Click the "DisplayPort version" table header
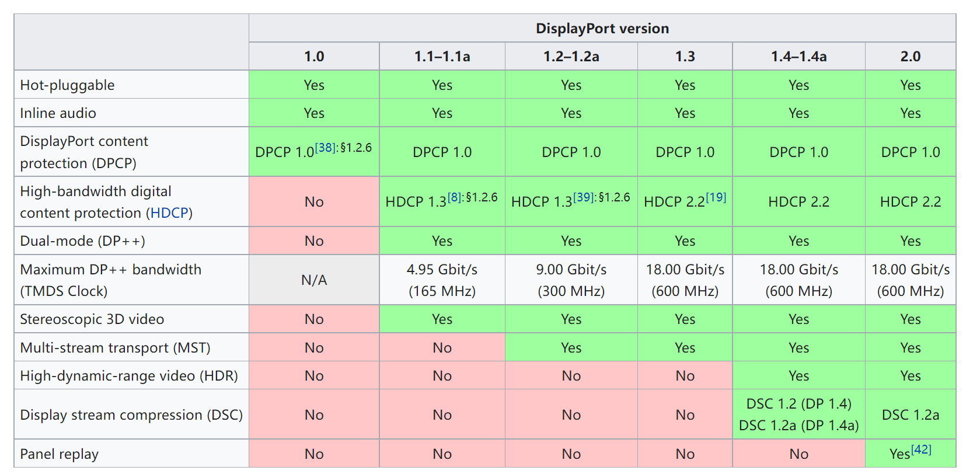 coord(602,29)
